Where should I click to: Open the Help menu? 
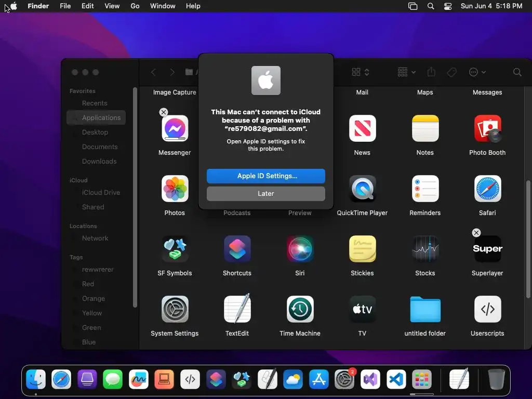[x=193, y=6]
